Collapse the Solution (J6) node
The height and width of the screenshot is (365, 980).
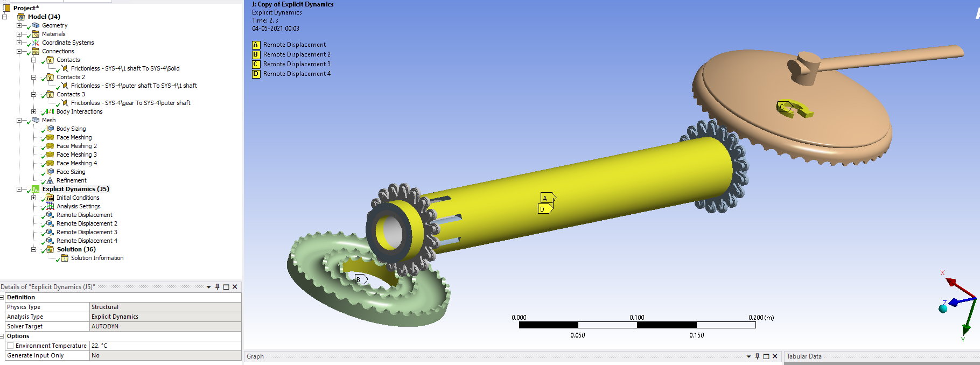click(34, 249)
